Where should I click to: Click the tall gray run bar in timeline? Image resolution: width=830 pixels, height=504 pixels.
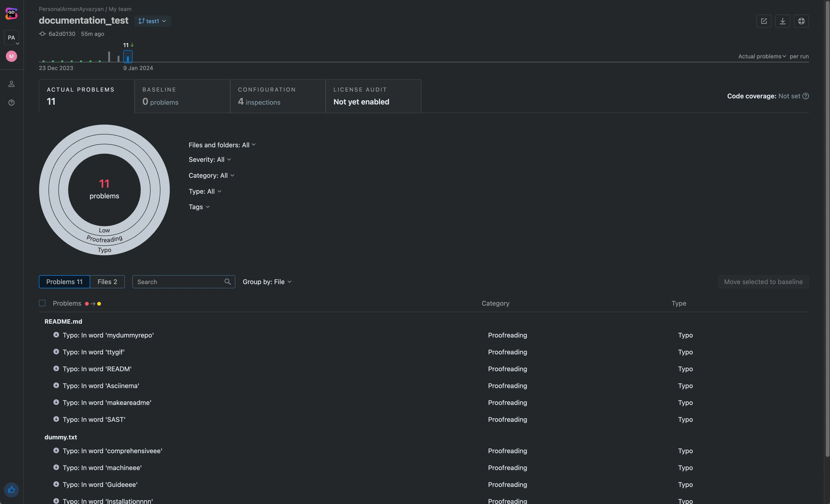[109, 57]
